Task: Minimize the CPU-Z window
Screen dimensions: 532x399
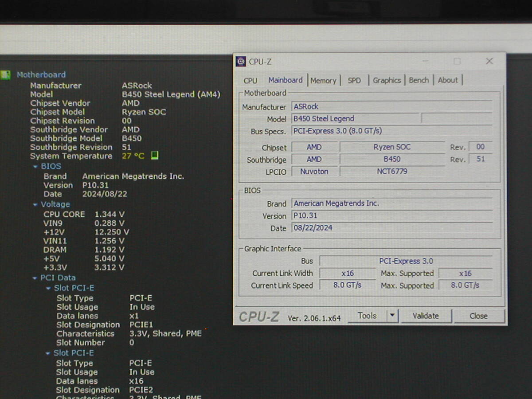Action: coord(426,61)
